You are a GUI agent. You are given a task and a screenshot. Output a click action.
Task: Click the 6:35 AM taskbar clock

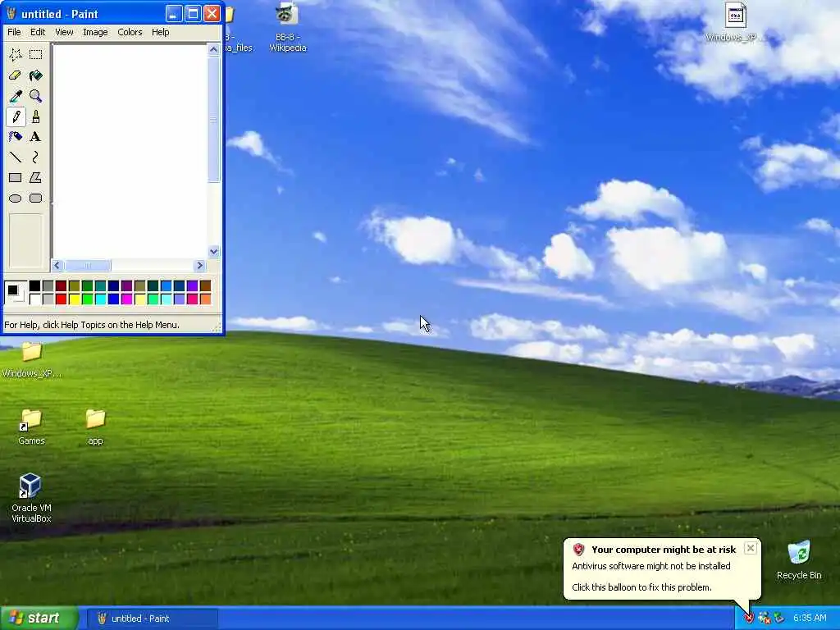(810, 619)
